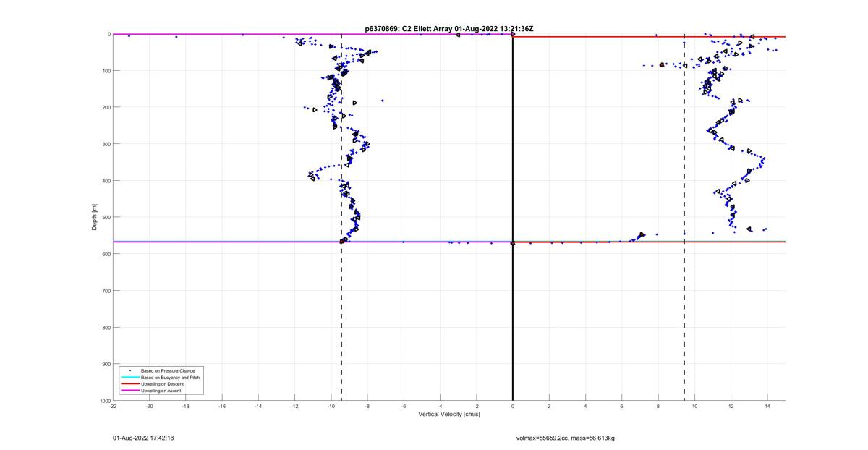Click x-axis tick label '-18'
This screenshot has width=868, height=450.
pyautogui.click(x=186, y=406)
